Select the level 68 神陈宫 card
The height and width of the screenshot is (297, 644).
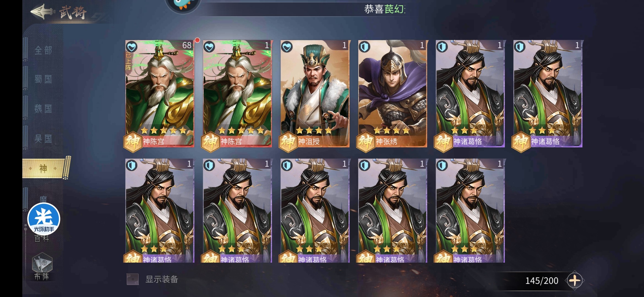[x=160, y=94]
